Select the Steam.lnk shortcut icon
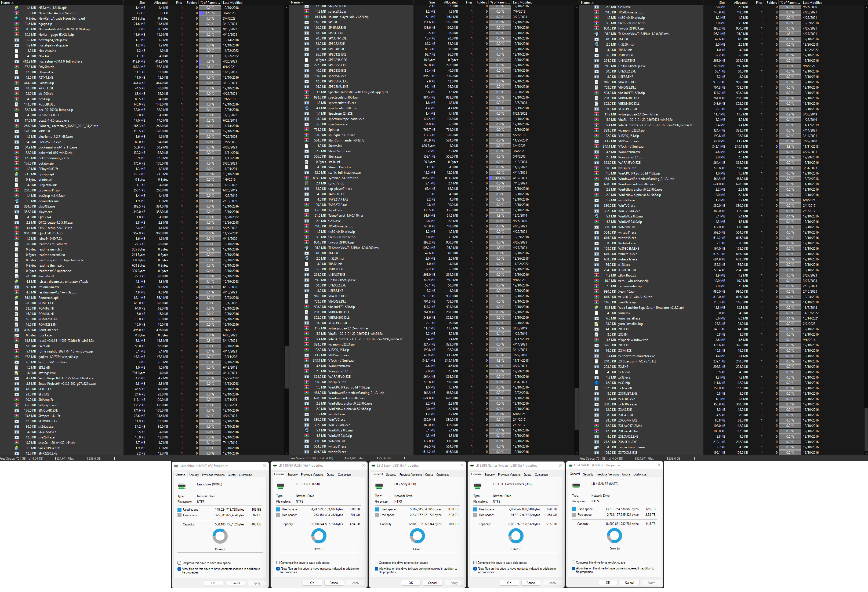The image size is (868, 592). 307,146
